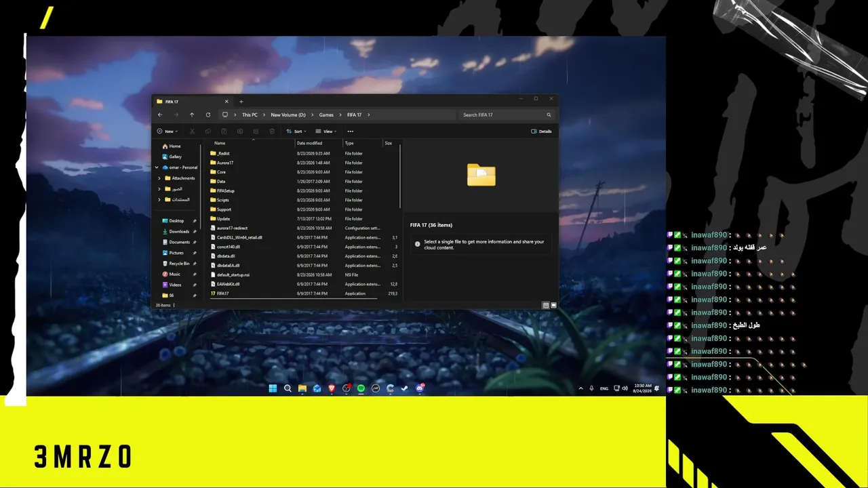The image size is (868, 488).
Task: Sort files by Date modified column
Action: pyautogui.click(x=309, y=143)
